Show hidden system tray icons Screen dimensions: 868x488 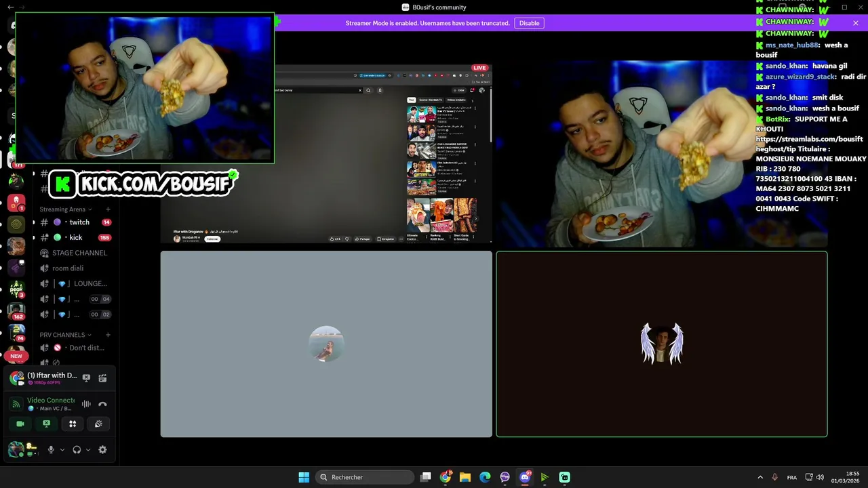(x=760, y=477)
